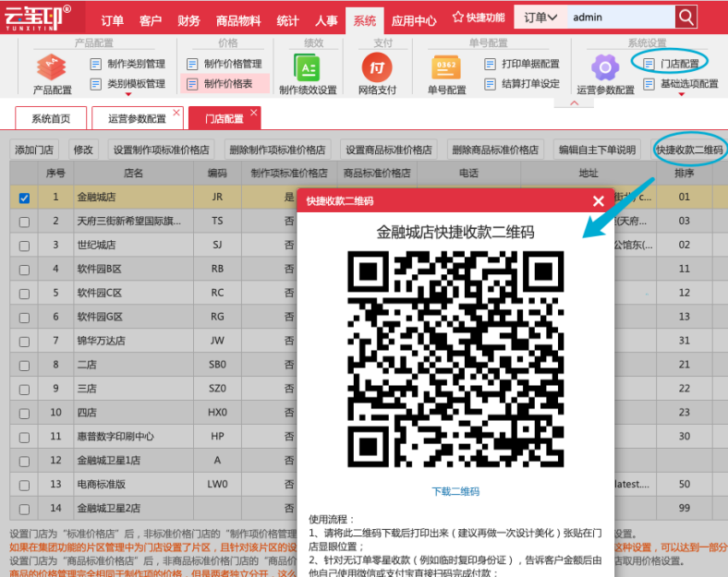Click the search magnifier icon
This screenshot has width=728, height=577.
[686, 18]
